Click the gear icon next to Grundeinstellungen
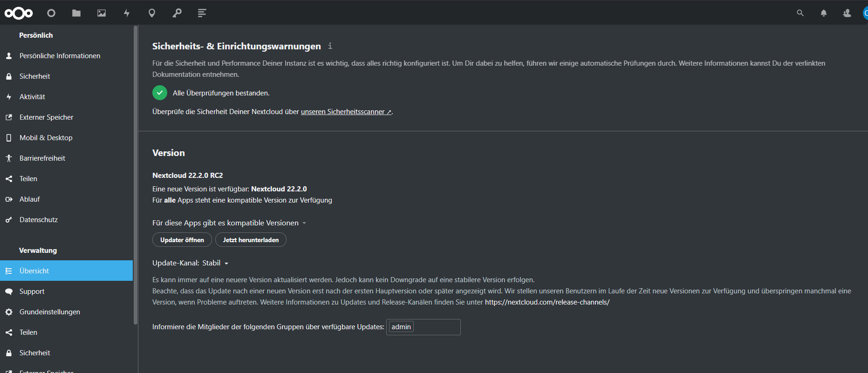This screenshot has width=868, height=373. click(9, 312)
